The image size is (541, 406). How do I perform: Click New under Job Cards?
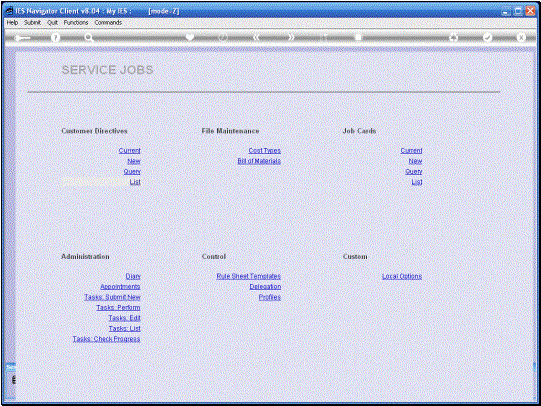point(415,161)
